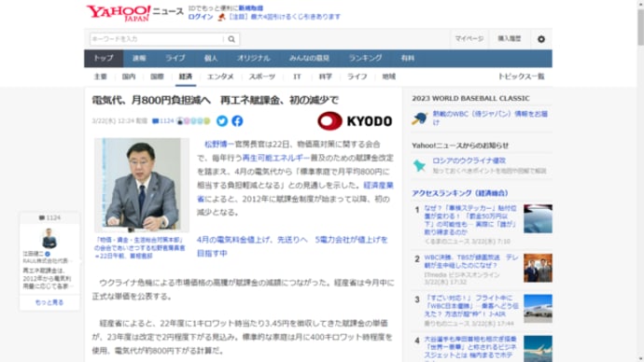
Task: Open ranking 1 car sticker article
Action: click(470, 220)
